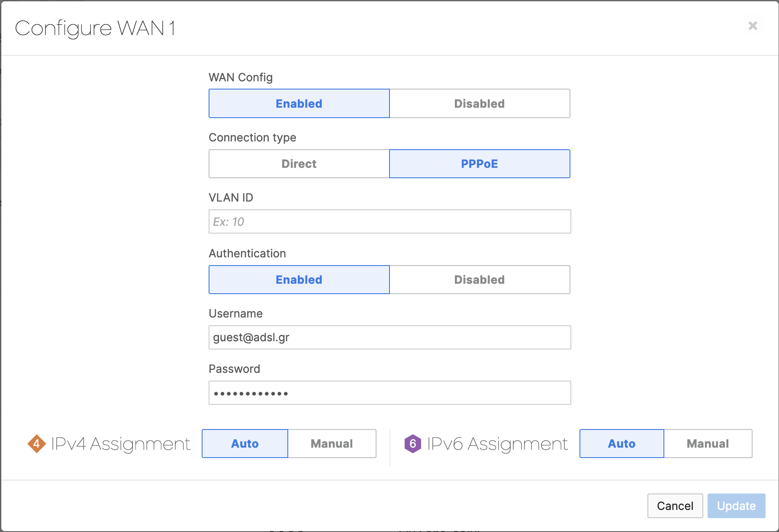This screenshot has height=532, width=779.
Task: Switch Connection type to Direct
Action: pyautogui.click(x=299, y=163)
